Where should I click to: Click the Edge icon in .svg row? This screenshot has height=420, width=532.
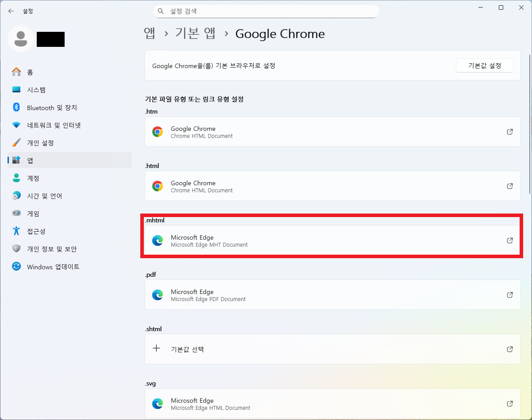click(158, 404)
